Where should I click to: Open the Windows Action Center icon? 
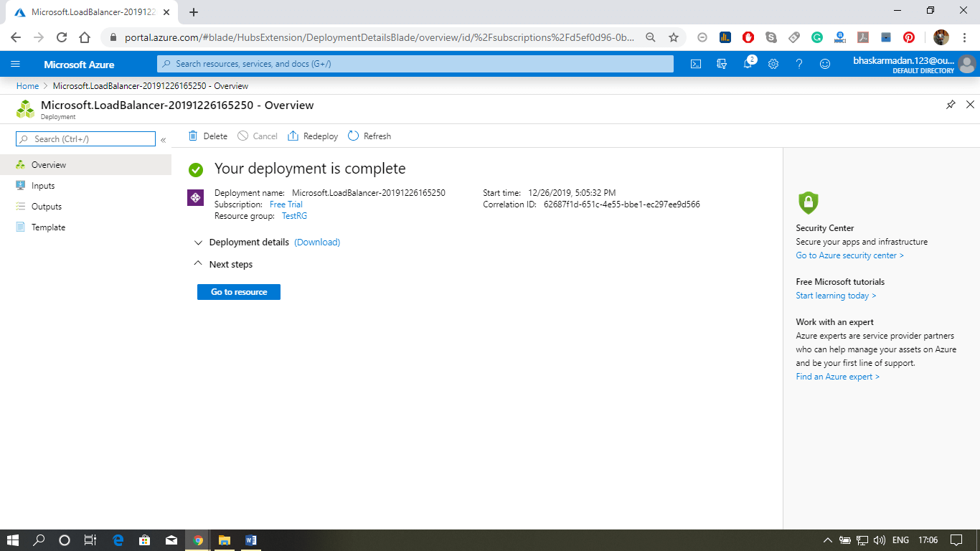956,540
